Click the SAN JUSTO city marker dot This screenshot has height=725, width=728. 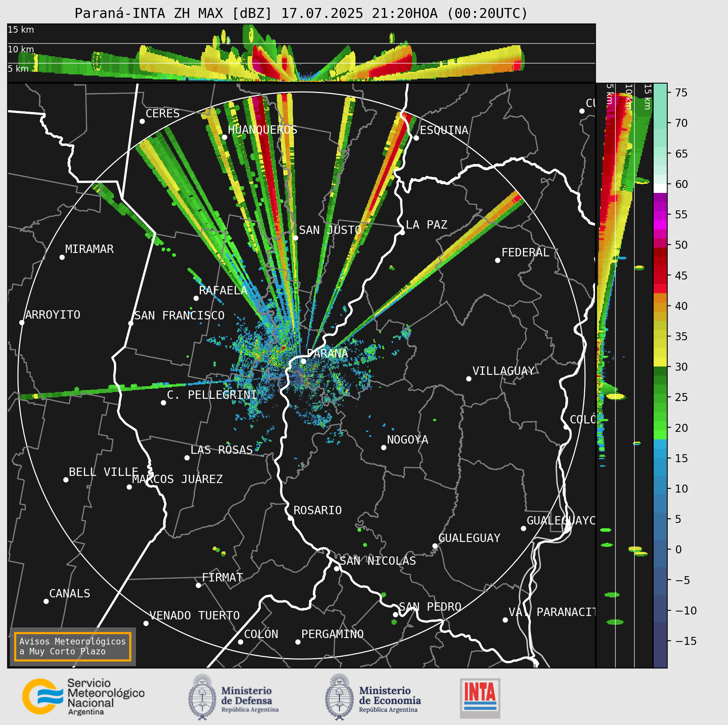[295, 238]
